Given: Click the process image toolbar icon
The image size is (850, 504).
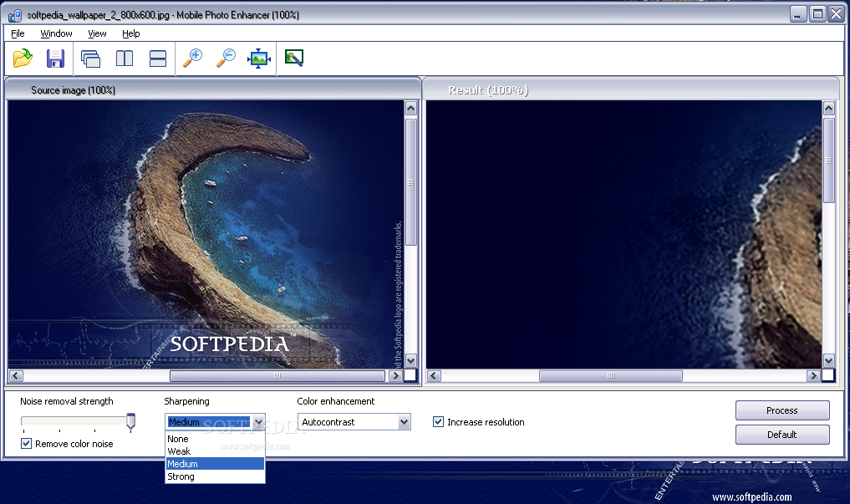Looking at the screenshot, I should [x=294, y=58].
